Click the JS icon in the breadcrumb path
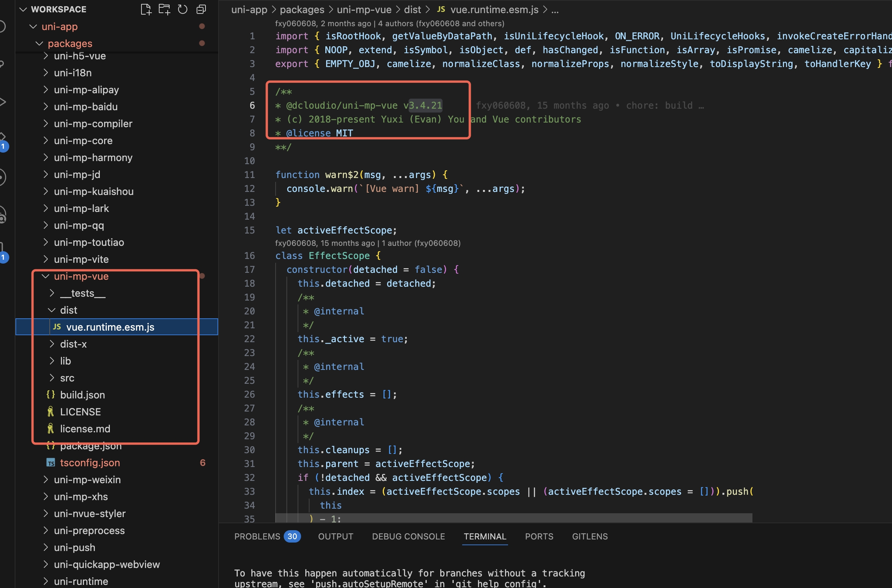Viewport: 892px width, 588px height. (x=441, y=9)
